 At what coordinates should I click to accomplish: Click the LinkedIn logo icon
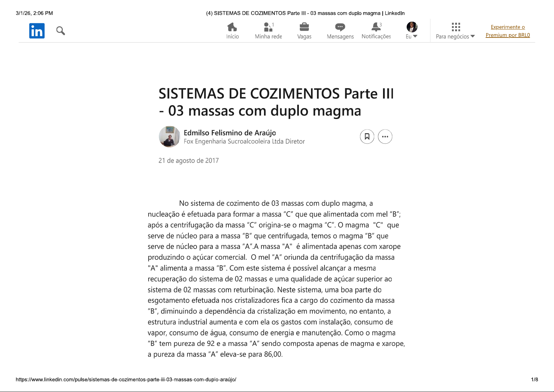coord(37,31)
